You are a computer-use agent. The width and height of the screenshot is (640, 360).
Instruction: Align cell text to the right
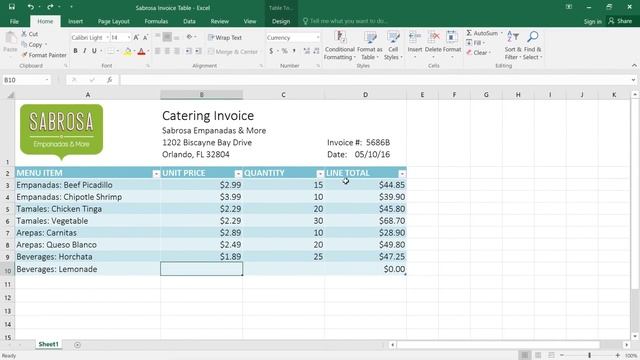pos(176,51)
